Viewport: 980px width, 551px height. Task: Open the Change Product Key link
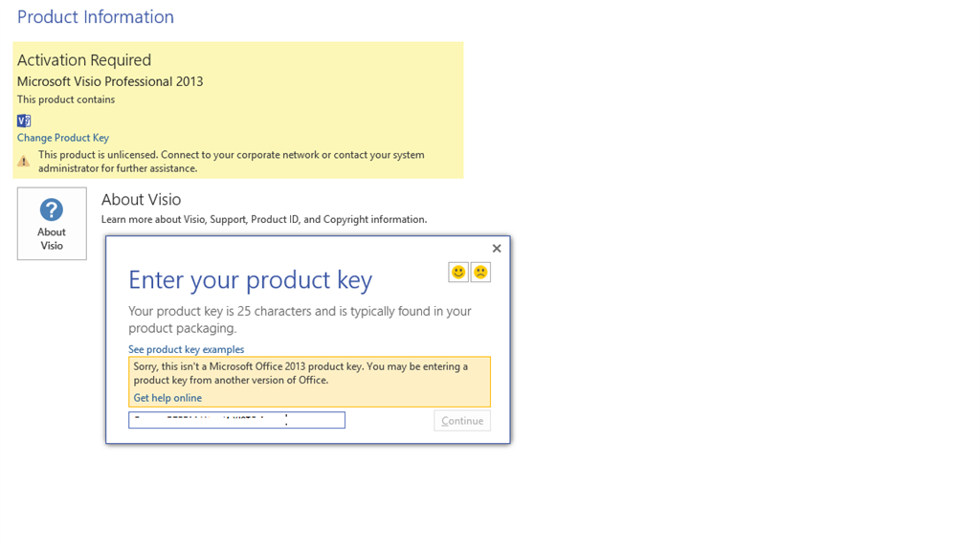point(63,138)
